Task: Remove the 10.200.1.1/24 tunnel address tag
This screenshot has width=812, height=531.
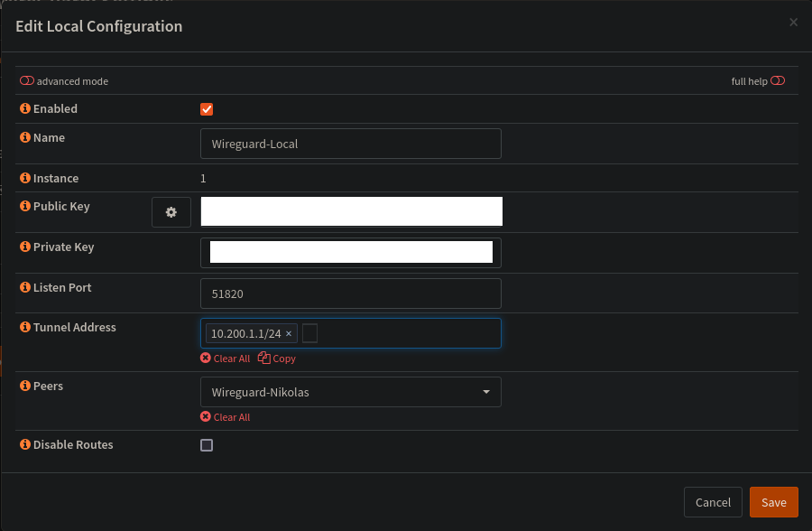Action: (289, 334)
